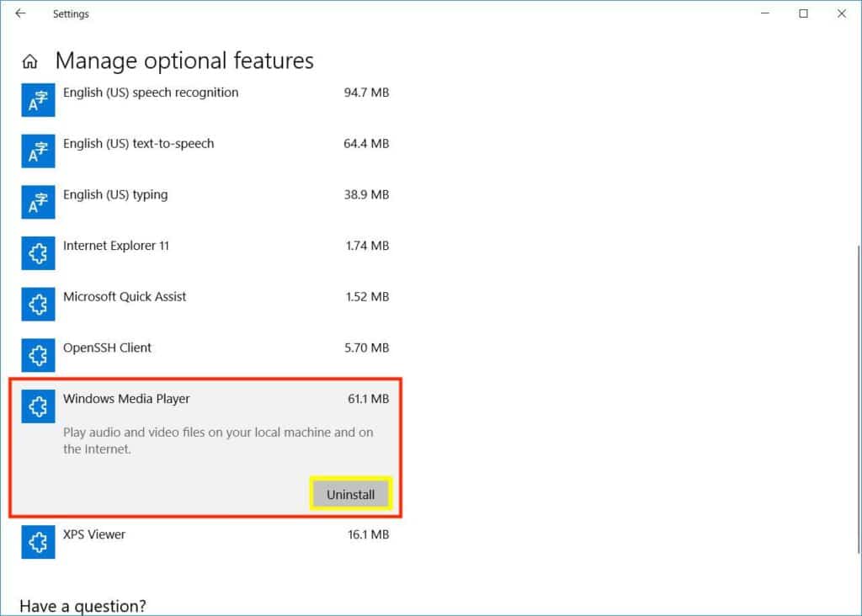Screen dimensions: 862x616
Task: Click the back arrow at top left
Action: coord(21,13)
